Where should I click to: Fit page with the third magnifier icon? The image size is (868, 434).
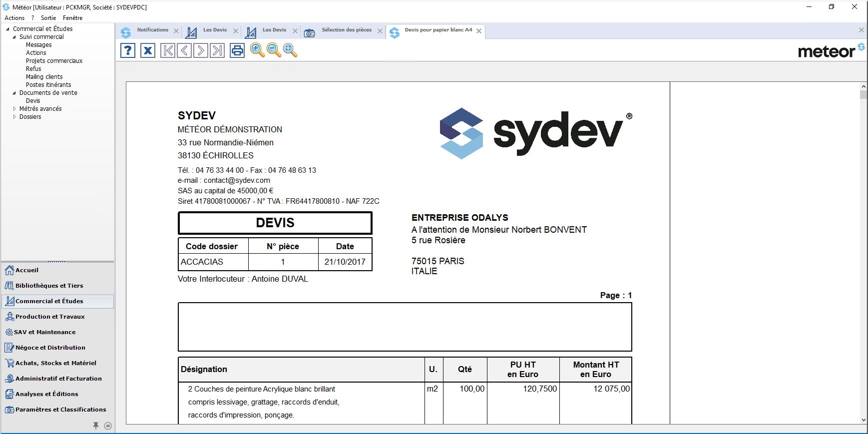[x=290, y=50]
